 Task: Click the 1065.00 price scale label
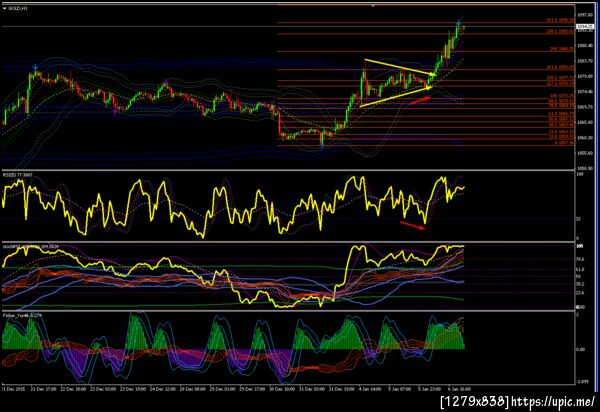585,122
